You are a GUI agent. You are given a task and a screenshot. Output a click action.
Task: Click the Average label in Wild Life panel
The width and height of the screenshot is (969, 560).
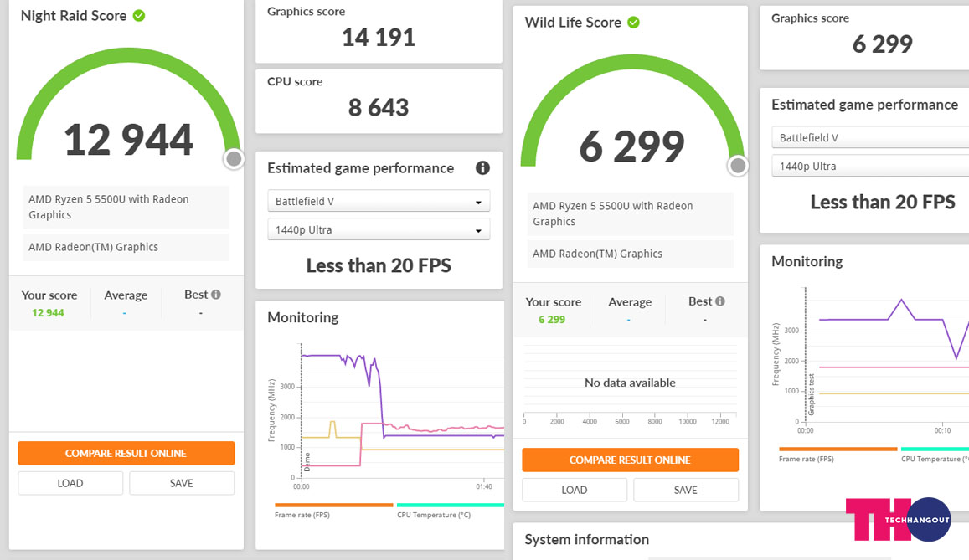coord(630,302)
